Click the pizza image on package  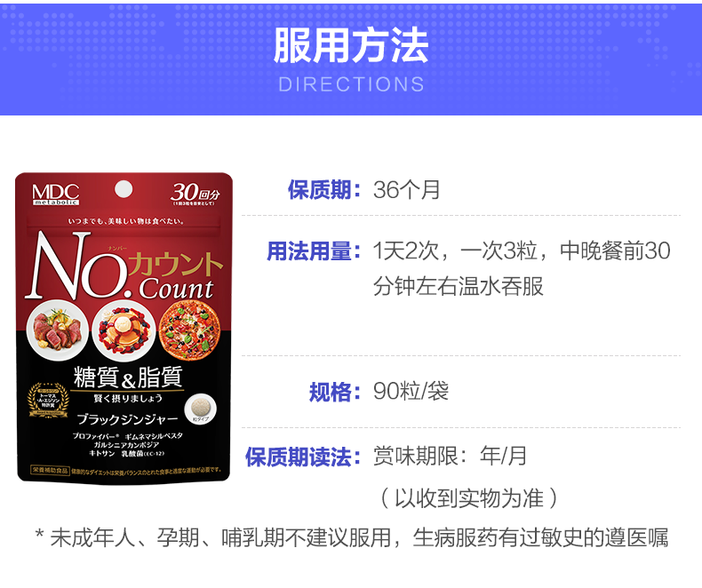(190, 330)
